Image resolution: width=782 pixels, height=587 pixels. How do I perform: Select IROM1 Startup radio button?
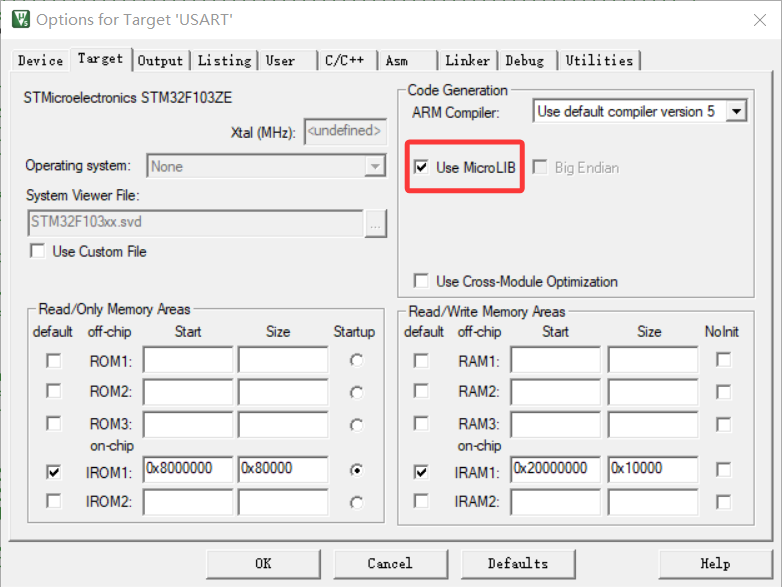pyautogui.click(x=356, y=470)
